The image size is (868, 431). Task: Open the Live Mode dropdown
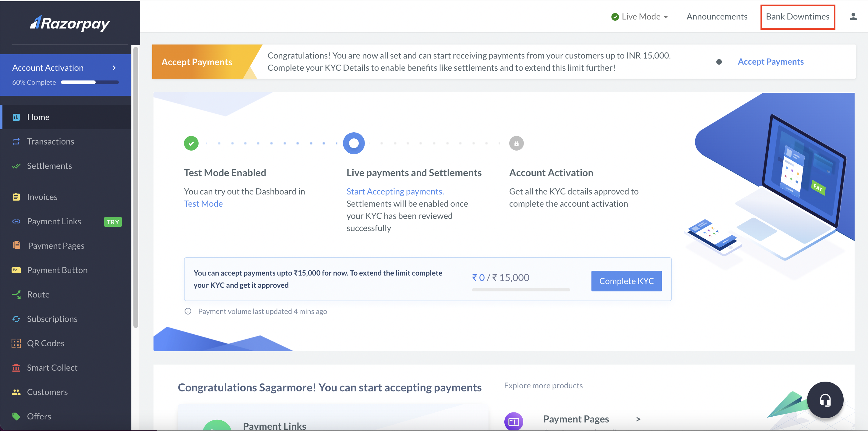tap(640, 16)
